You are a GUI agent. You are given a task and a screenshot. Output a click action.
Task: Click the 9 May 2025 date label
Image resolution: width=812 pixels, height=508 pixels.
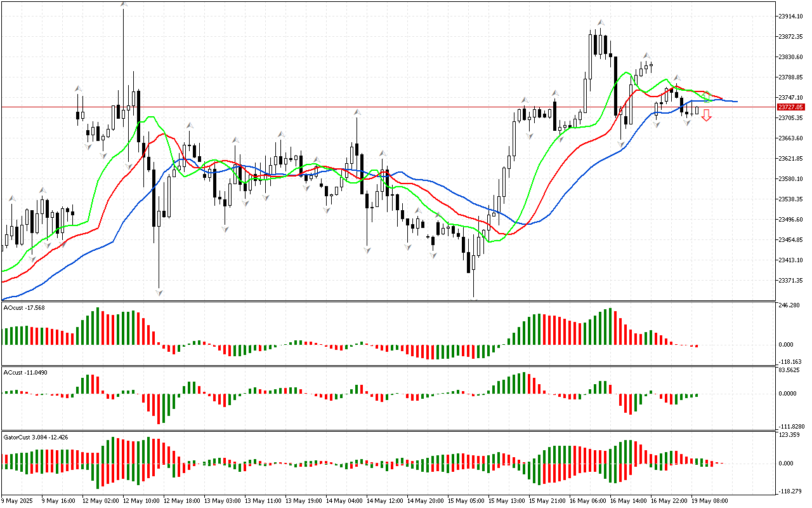coord(16,500)
